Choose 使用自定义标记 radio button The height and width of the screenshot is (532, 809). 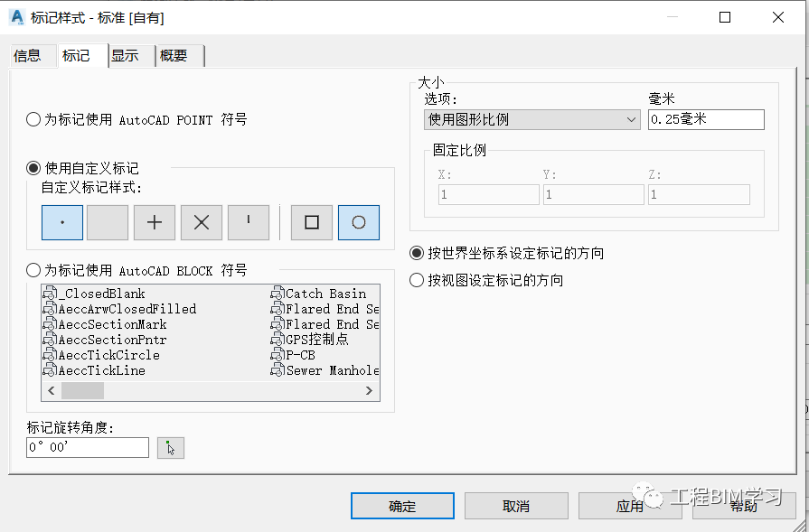click(x=33, y=168)
